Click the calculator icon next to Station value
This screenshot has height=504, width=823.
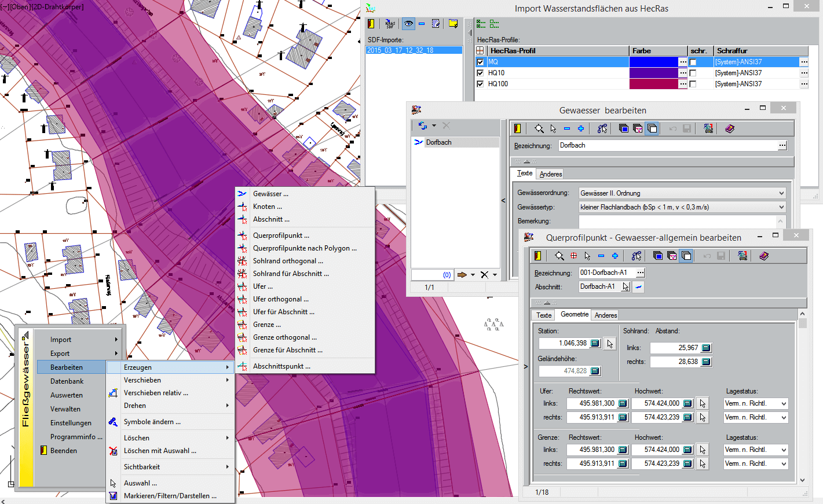(x=595, y=344)
